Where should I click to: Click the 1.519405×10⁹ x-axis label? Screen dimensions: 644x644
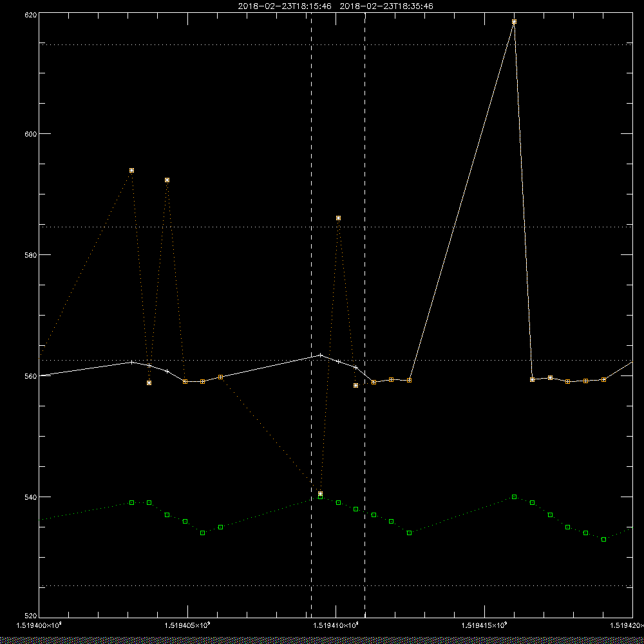[x=187, y=625]
